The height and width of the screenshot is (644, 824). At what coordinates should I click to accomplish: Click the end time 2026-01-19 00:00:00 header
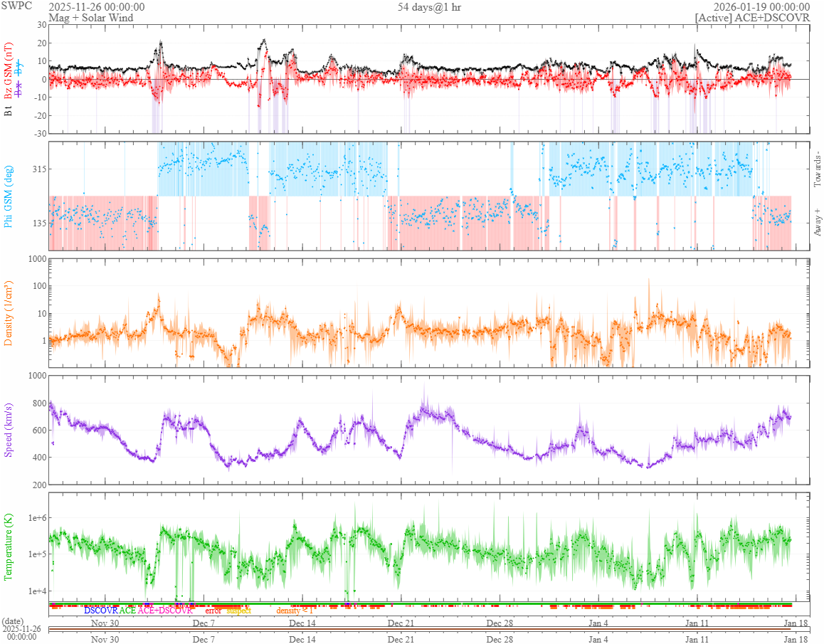coord(761,7)
